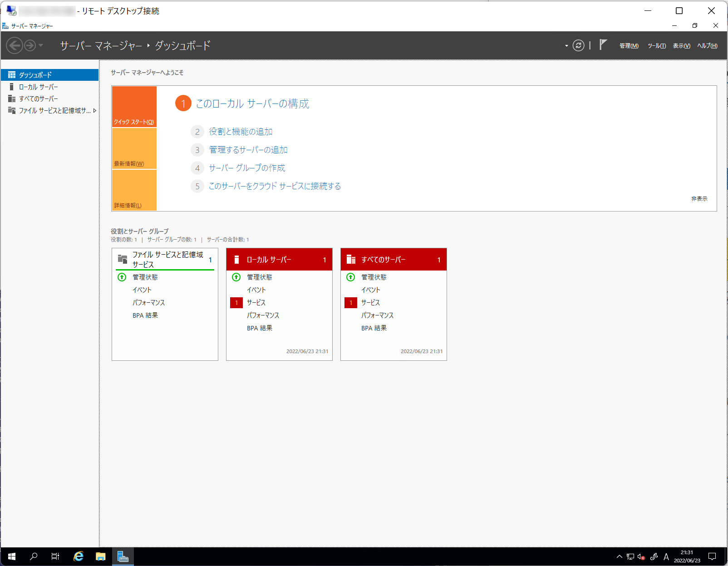This screenshot has height=566, width=728.
Task: Select すべてのサーバー in the sidebar
Action: tap(49, 98)
